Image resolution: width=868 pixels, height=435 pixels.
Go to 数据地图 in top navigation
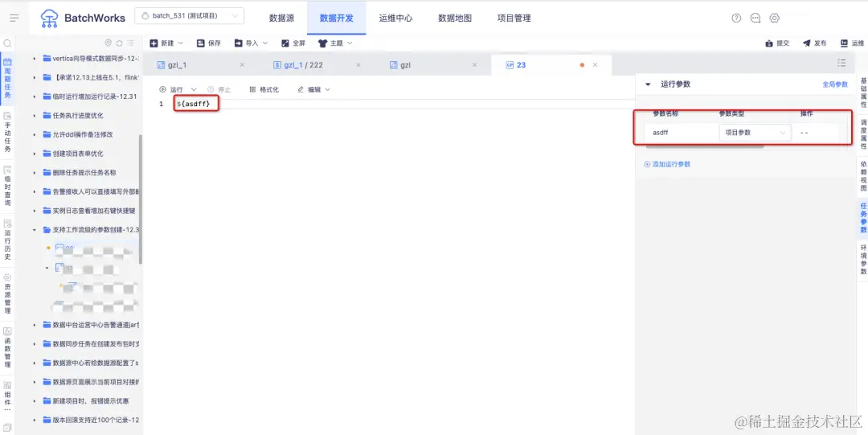455,18
